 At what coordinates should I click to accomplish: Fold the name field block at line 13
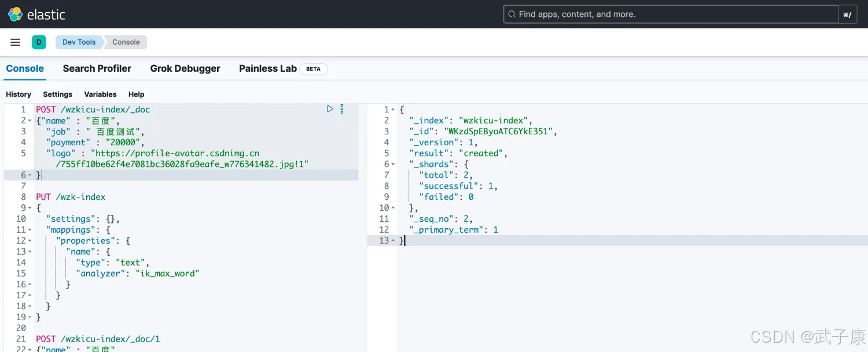point(30,252)
